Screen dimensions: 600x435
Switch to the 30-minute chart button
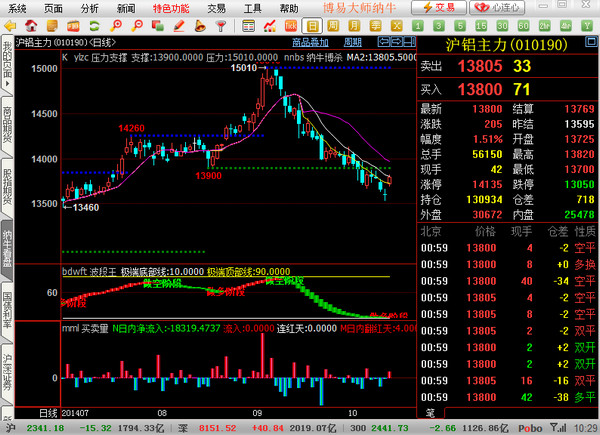502,26
